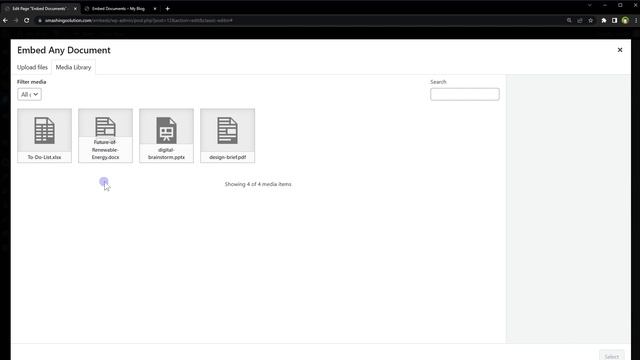Switch to Embed Documents – My Blog tab
The image size is (640, 360).
[118, 9]
